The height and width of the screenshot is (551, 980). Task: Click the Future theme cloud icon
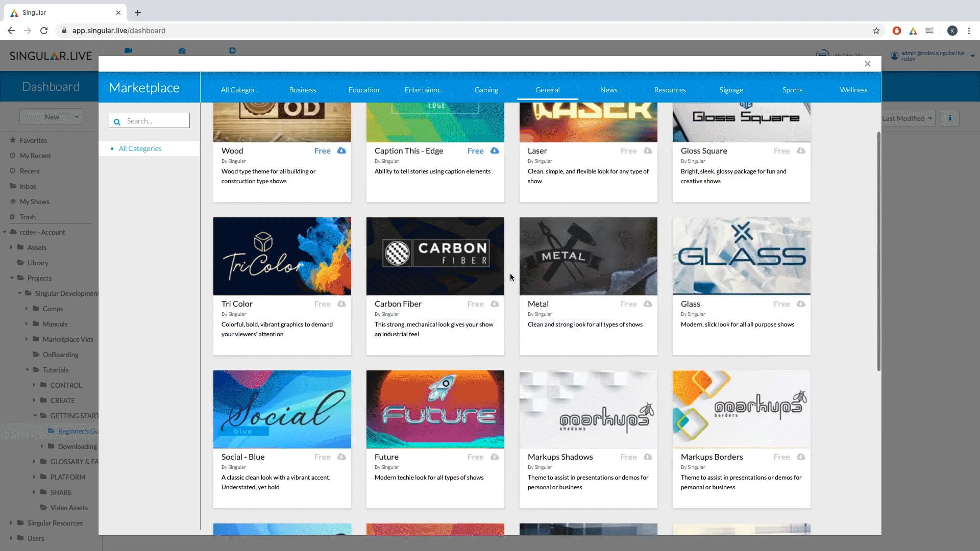click(x=495, y=457)
